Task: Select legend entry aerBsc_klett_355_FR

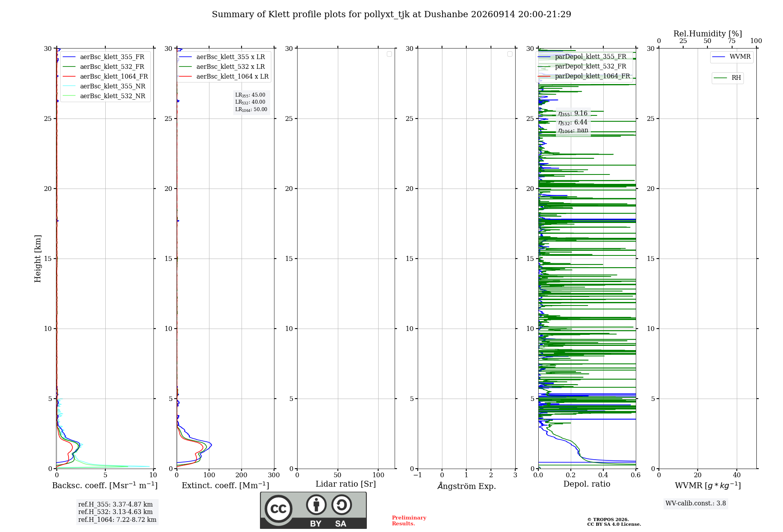Action: [105, 57]
